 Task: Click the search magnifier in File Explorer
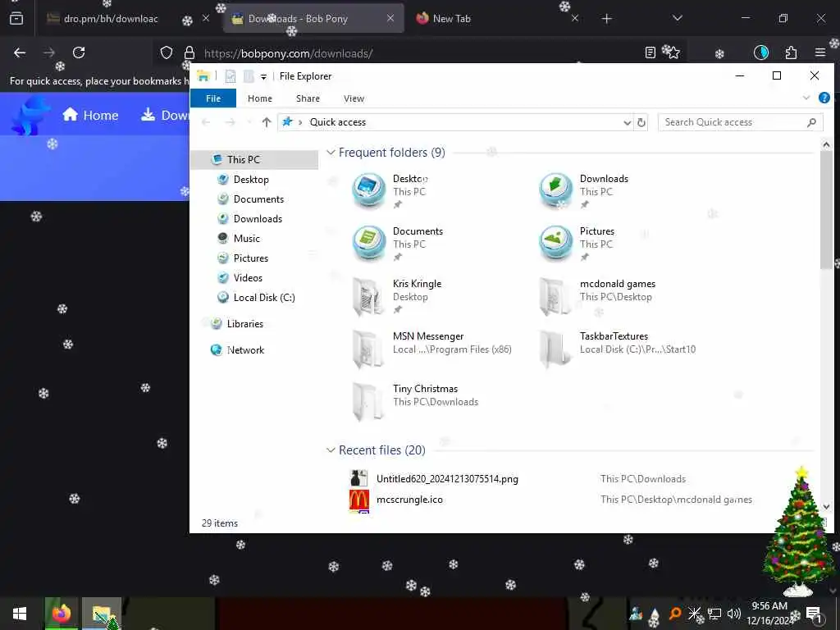(x=811, y=122)
